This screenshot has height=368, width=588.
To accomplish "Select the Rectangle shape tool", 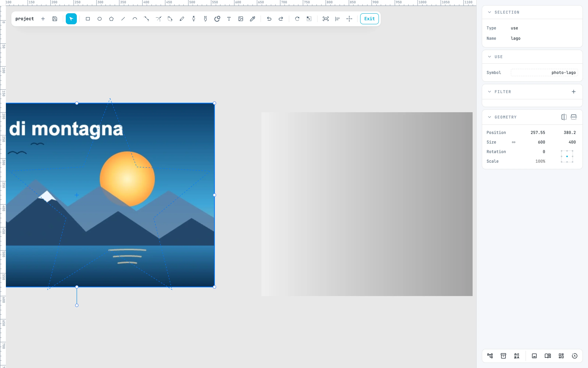I will click(x=88, y=19).
